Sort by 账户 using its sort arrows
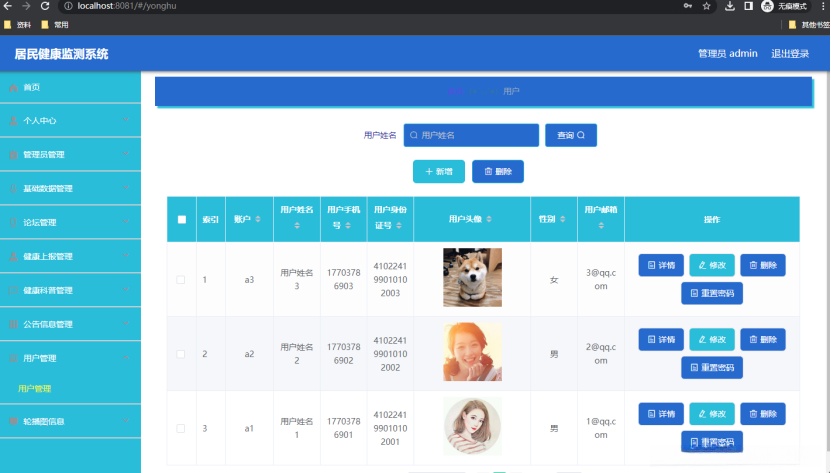Image resolution: width=831 pixels, height=473 pixels. (258, 219)
